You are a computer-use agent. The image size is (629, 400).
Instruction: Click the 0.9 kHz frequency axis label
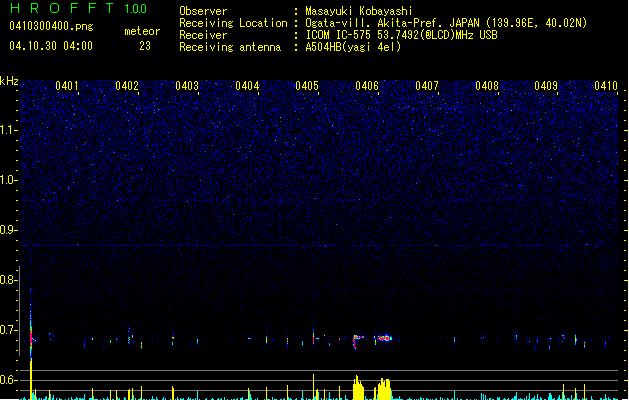pyautogui.click(x=8, y=230)
